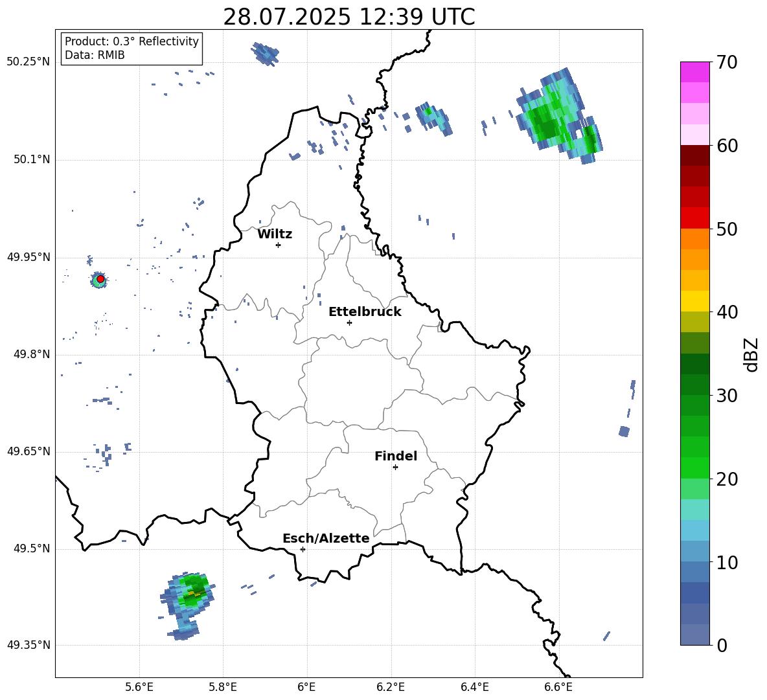Click the small echo cell east of the northern border
The height and width of the screenshot is (700, 767).
[433, 119]
